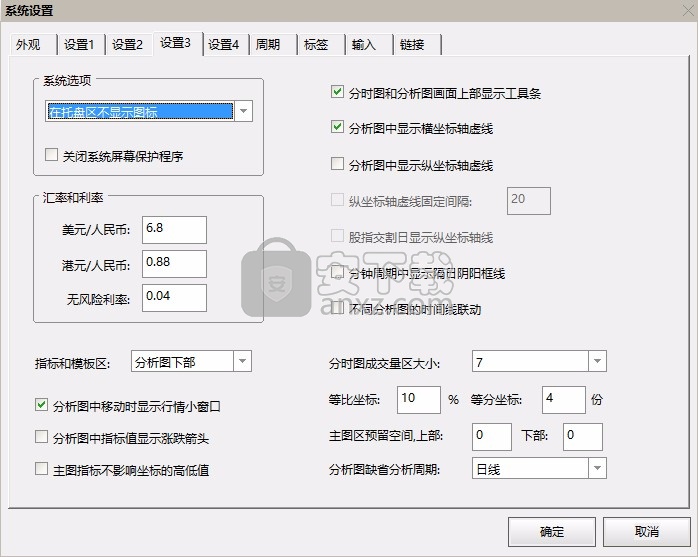
Task: Switch to the 链接 tab
Action: [417, 45]
